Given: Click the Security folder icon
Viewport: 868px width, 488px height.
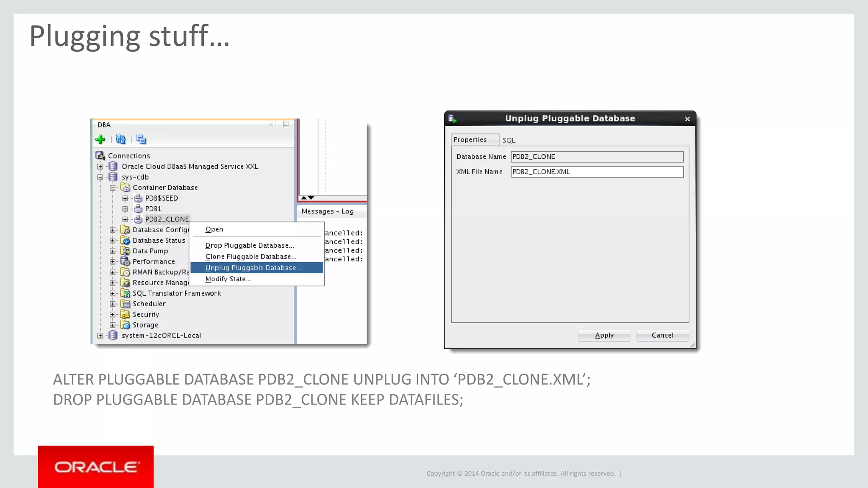Looking at the screenshot, I should (125, 314).
